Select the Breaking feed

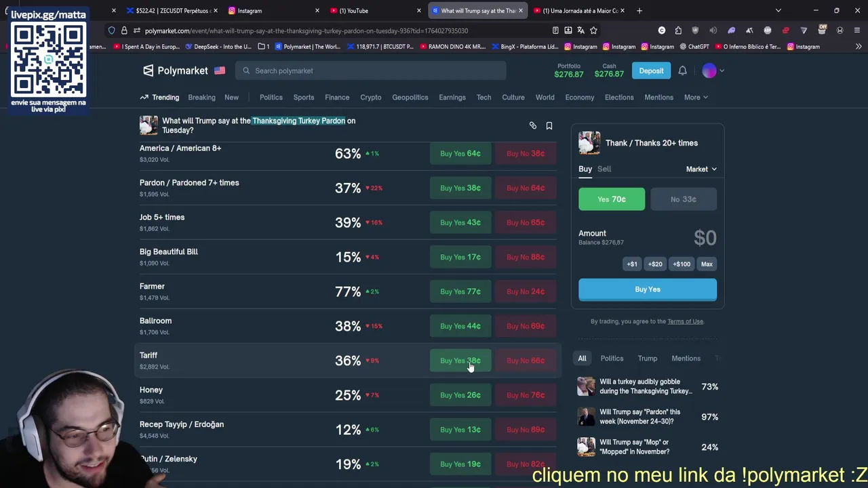point(201,97)
